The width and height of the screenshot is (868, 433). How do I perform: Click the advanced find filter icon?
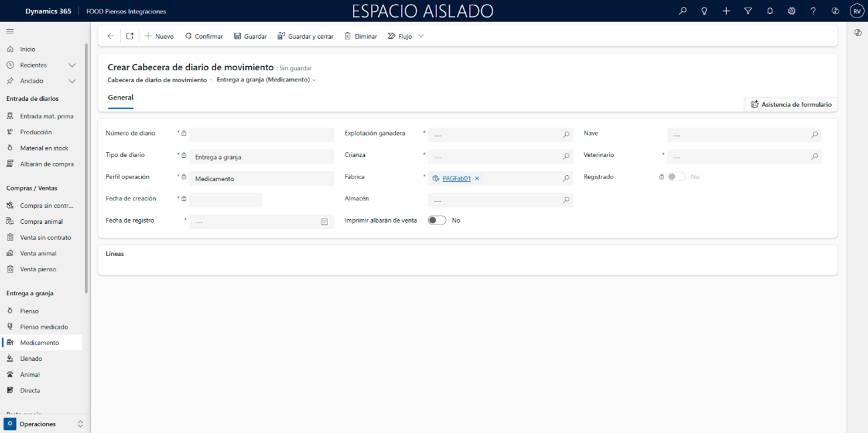point(748,11)
